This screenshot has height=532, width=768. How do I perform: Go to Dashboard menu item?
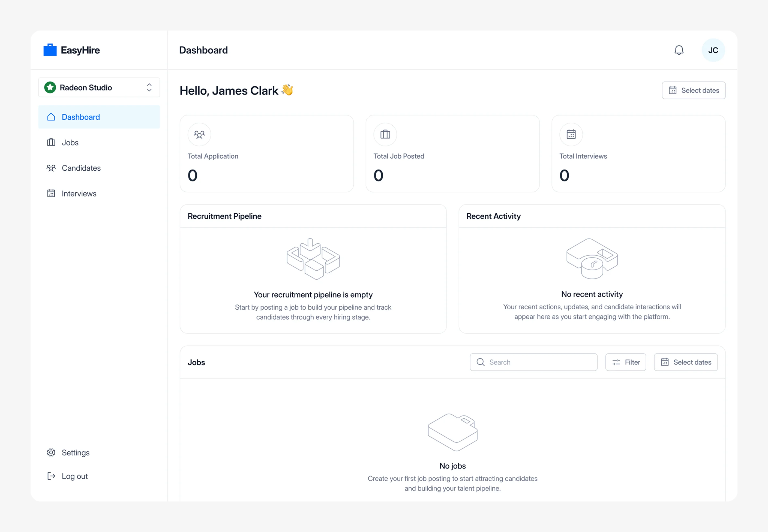pyautogui.click(x=99, y=117)
